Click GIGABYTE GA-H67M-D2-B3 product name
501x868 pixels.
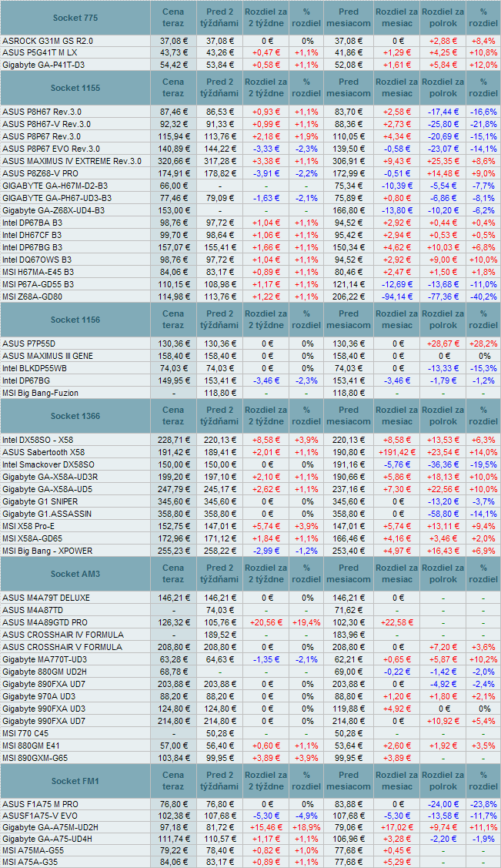pos(55,186)
